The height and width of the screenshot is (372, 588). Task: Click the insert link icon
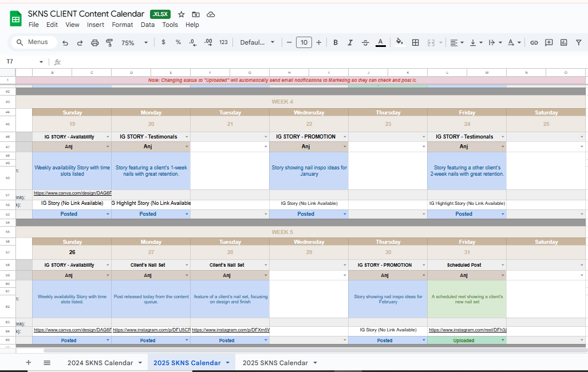[534, 42]
